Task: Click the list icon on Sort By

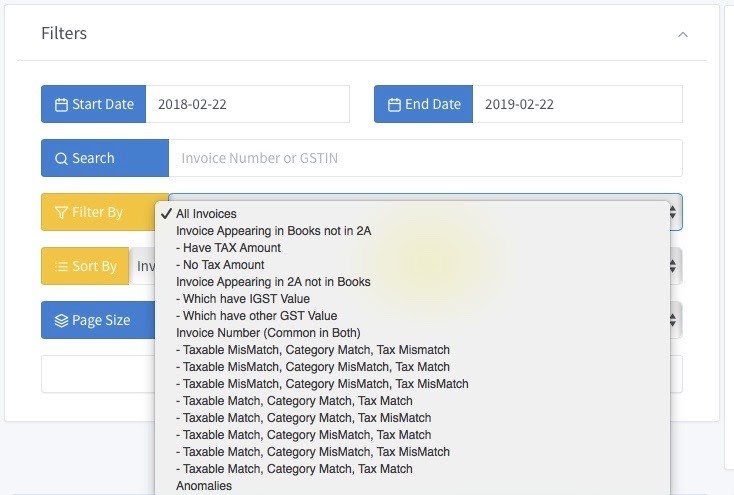Action: [61, 266]
